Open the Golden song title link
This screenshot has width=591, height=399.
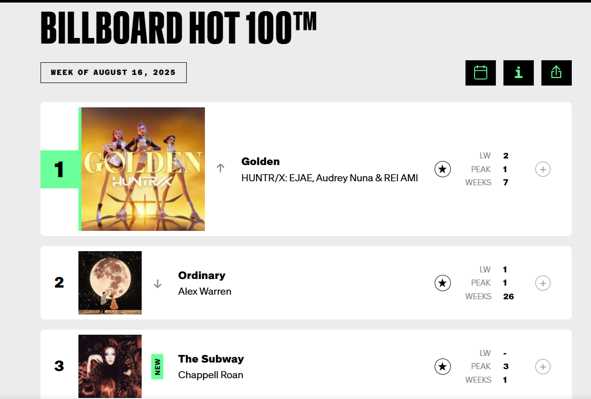(x=260, y=161)
